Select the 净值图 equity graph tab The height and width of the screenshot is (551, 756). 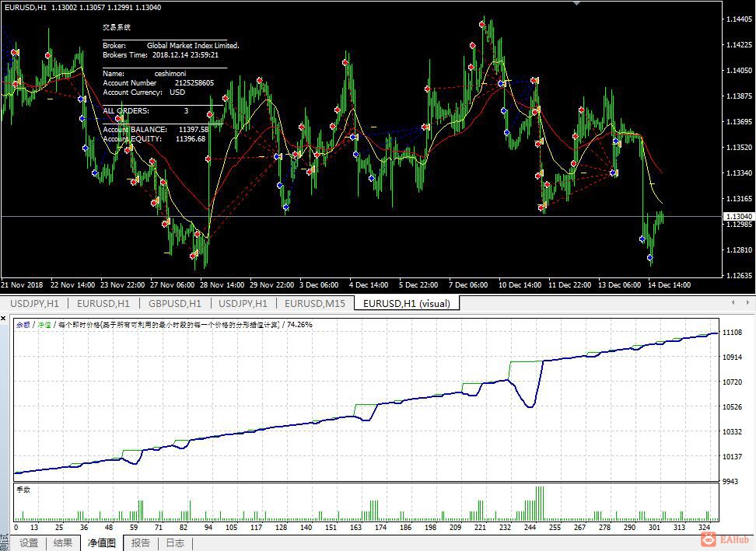click(x=102, y=542)
